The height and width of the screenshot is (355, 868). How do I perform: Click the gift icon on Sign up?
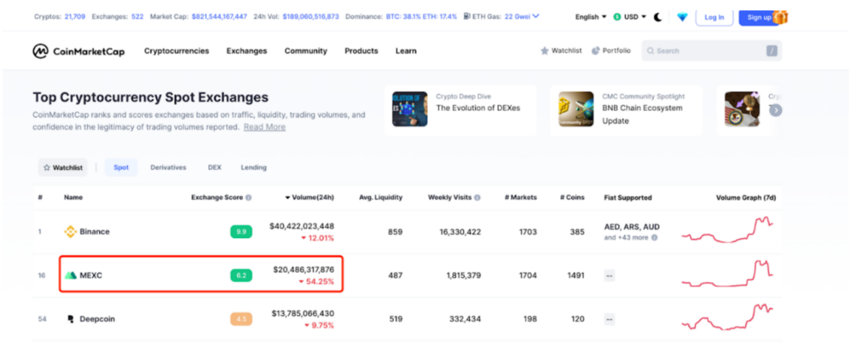tap(781, 17)
